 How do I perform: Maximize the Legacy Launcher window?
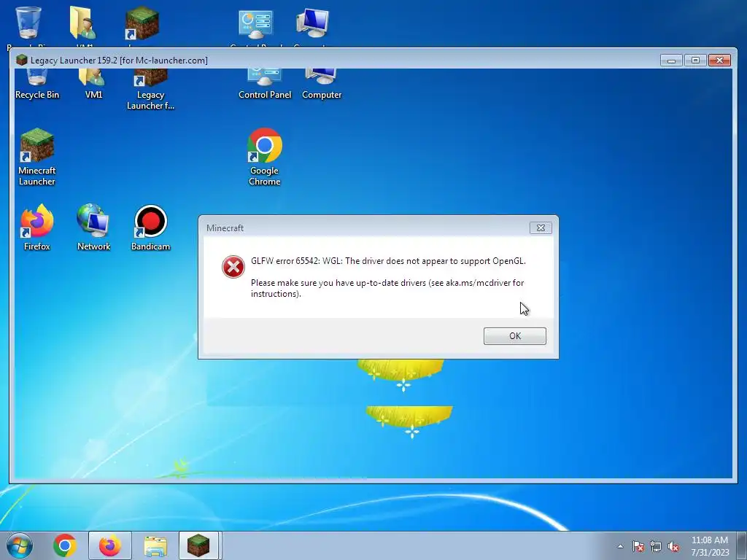(x=695, y=61)
